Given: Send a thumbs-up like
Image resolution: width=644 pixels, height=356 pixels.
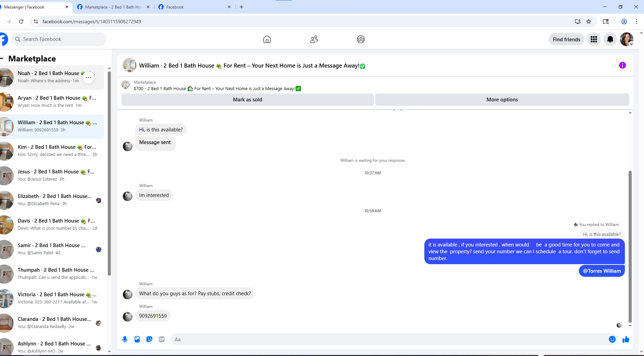Looking at the screenshot, I should pyautogui.click(x=626, y=339).
